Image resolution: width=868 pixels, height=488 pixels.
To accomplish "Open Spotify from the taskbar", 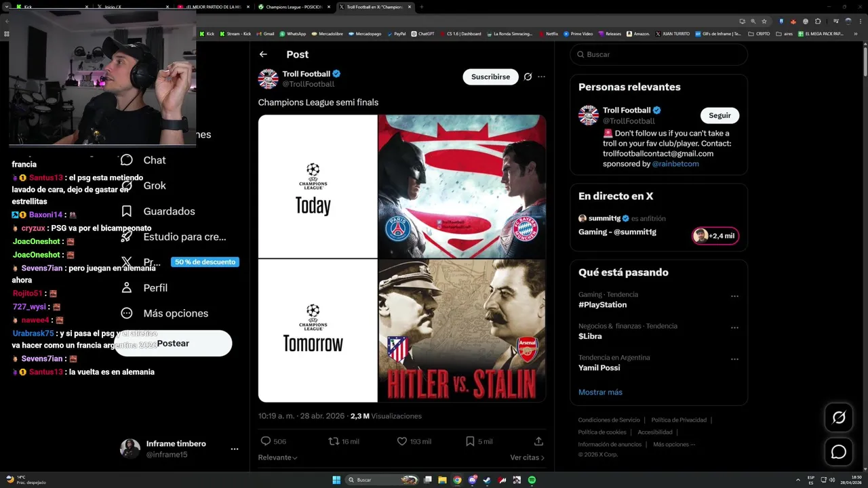I will 532,480.
